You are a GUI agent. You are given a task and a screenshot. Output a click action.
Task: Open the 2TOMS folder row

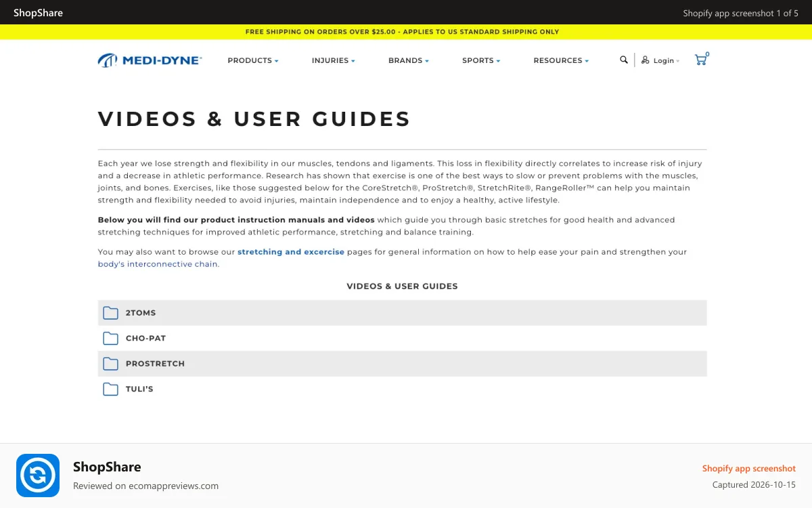(402, 313)
